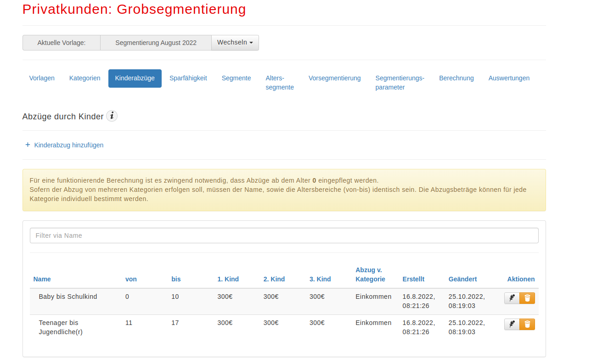
Task: Sort table by Erstellt column header
Action: click(413, 279)
